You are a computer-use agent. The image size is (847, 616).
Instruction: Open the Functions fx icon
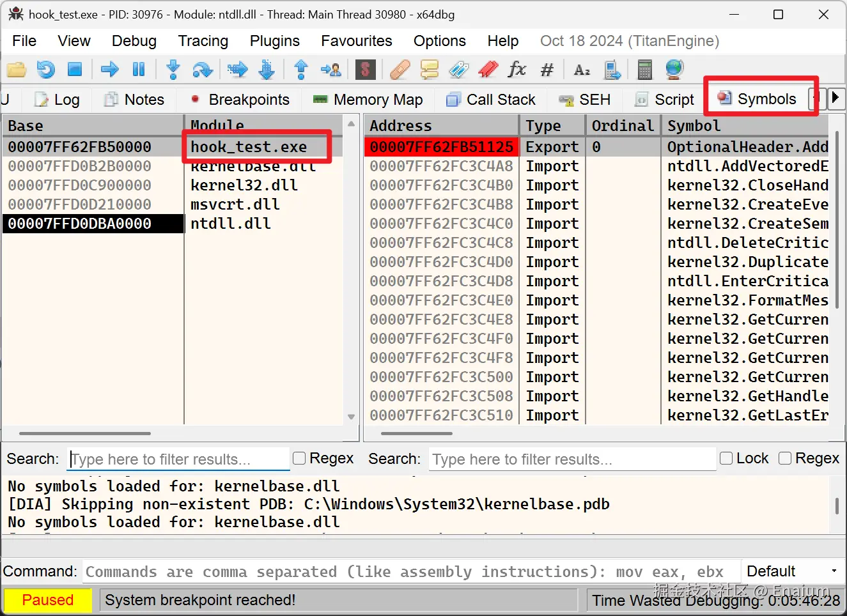[517, 69]
